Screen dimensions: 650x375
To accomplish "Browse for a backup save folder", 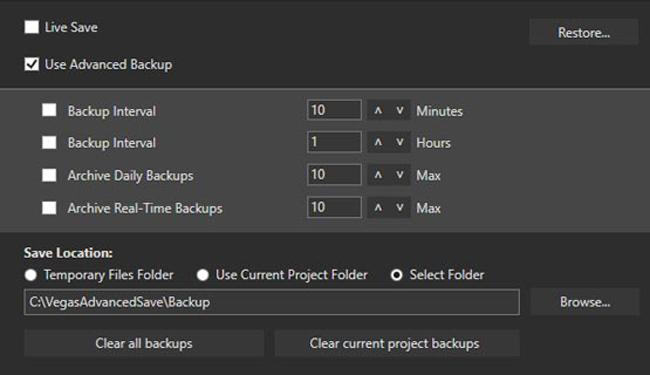I will click(x=585, y=302).
